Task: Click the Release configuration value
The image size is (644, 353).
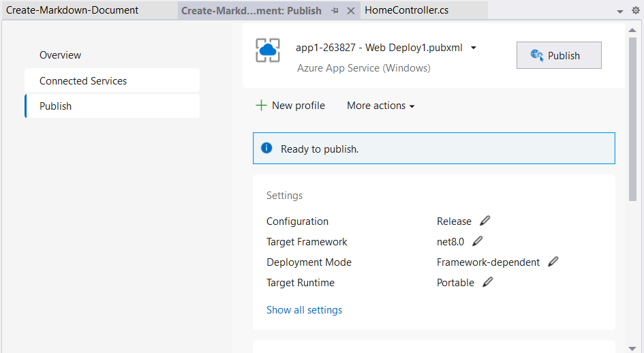Action: (x=454, y=221)
